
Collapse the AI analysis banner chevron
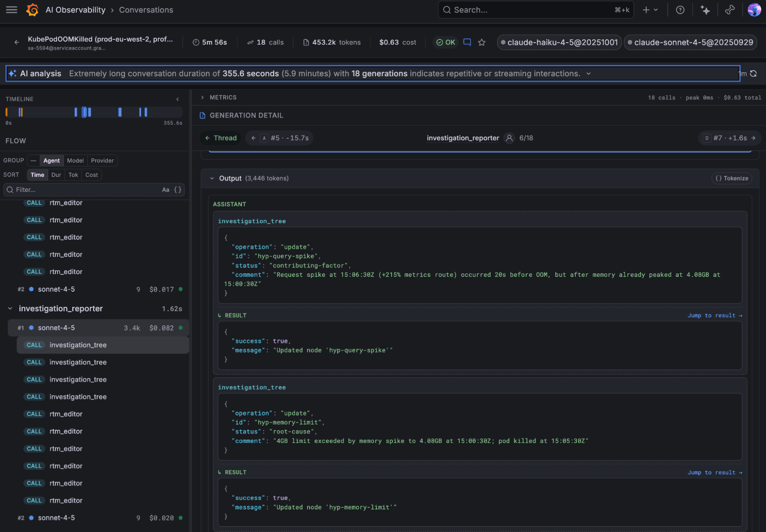589,73
